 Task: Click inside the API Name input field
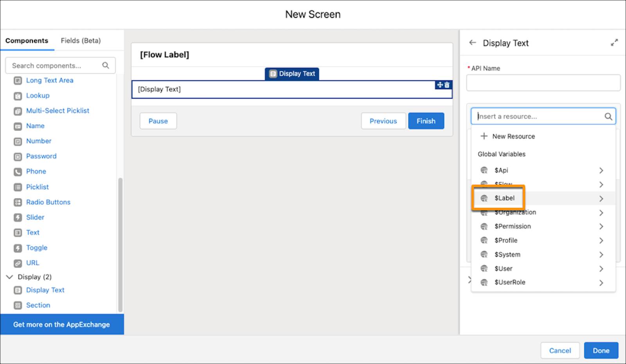point(543,82)
